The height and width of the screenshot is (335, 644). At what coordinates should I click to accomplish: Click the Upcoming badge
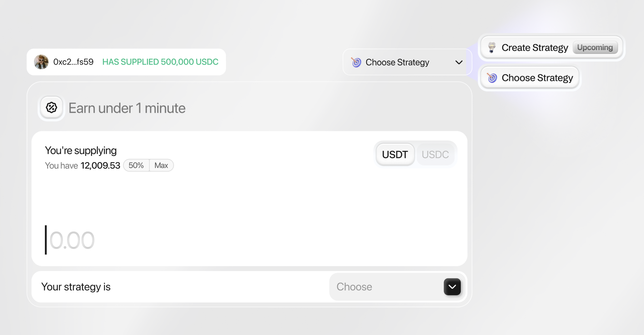[x=595, y=47]
